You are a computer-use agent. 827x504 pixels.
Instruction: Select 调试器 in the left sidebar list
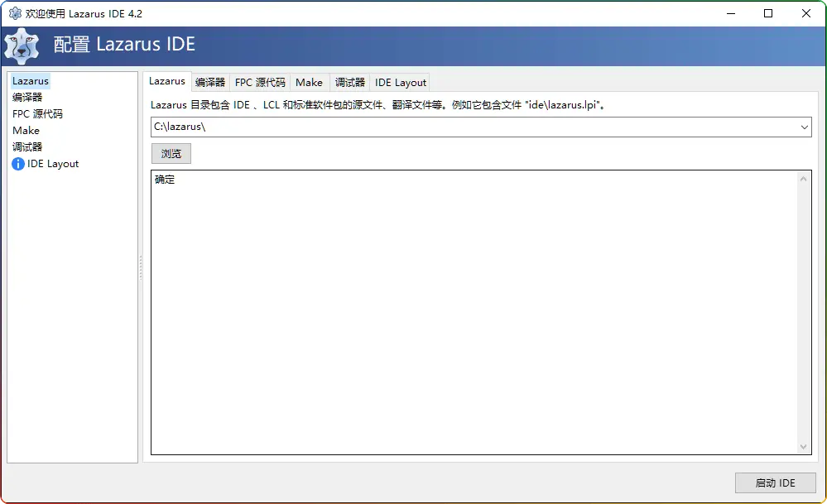tap(27, 147)
